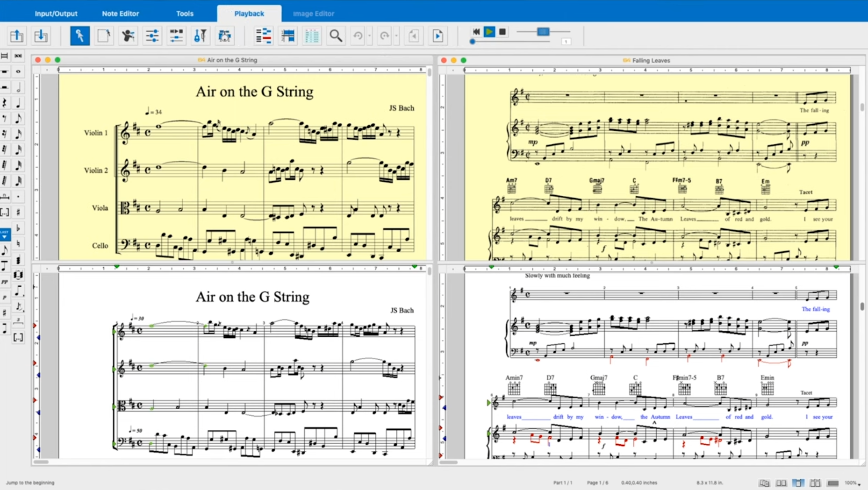
Task: Select the quarter note in the left palette
Action: (18, 103)
